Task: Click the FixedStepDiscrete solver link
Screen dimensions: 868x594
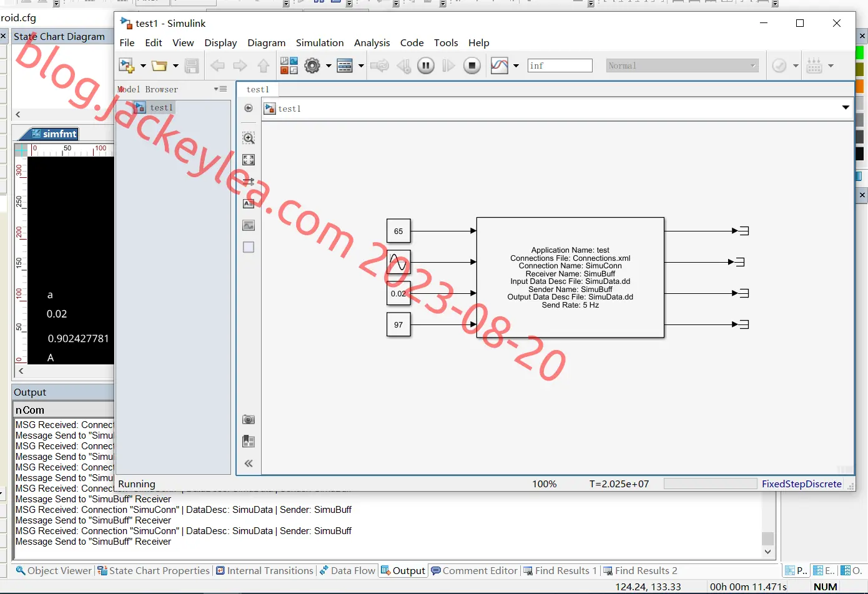Action: coord(802,484)
